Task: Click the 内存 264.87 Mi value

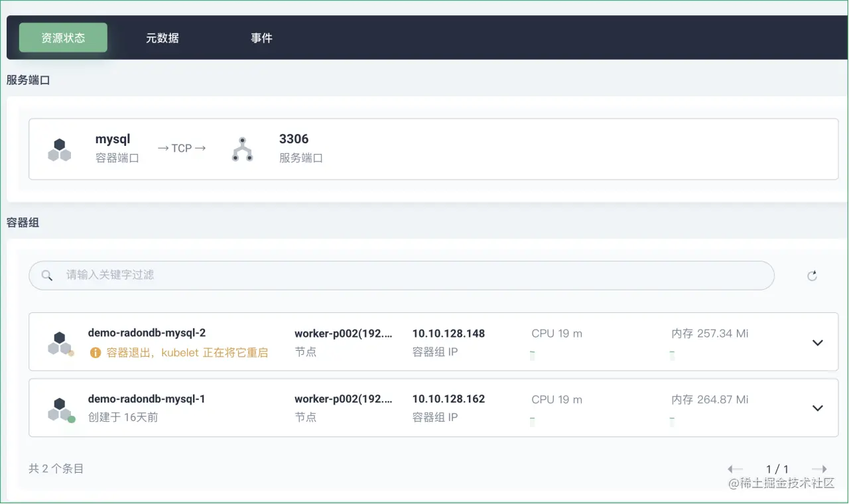Action: click(710, 399)
